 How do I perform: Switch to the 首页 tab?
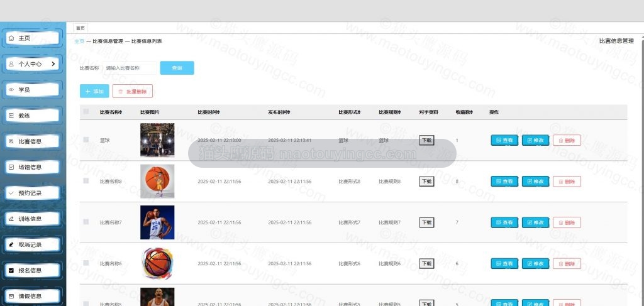(x=80, y=28)
